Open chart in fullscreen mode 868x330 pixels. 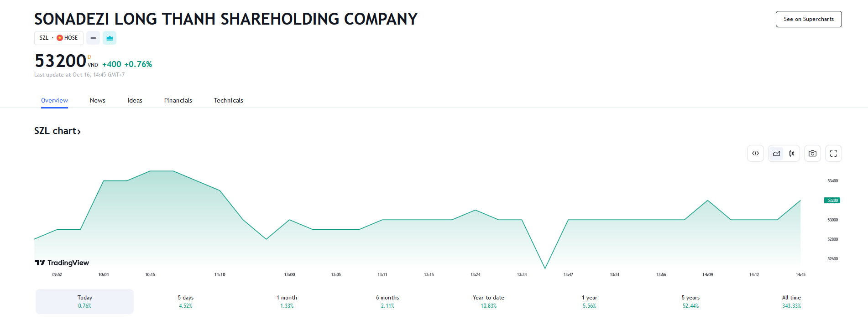coord(833,154)
